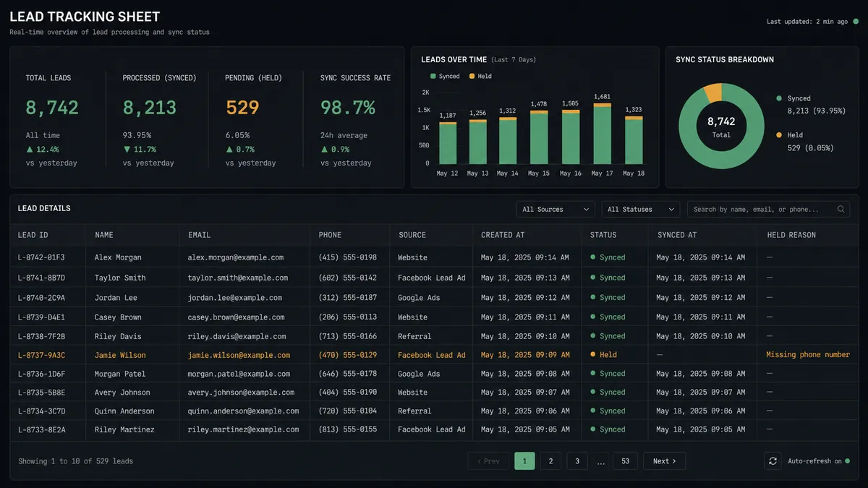This screenshot has width=868, height=488.
Task: Click the Processed value 8,213
Action: (150, 108)
